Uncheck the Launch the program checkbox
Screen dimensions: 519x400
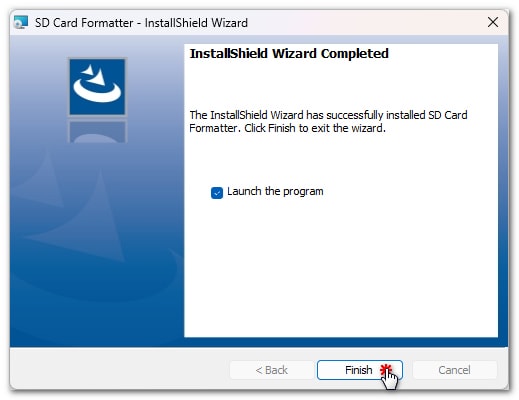click(217, 192)
